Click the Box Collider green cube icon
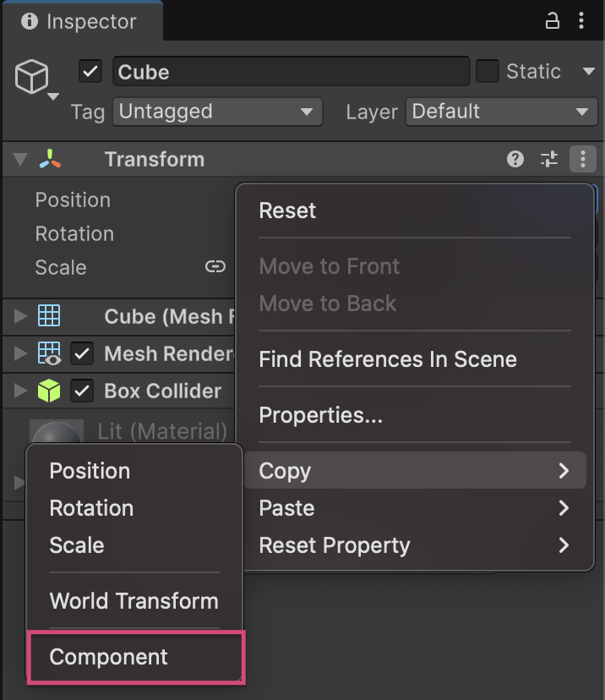 (49, 391)
